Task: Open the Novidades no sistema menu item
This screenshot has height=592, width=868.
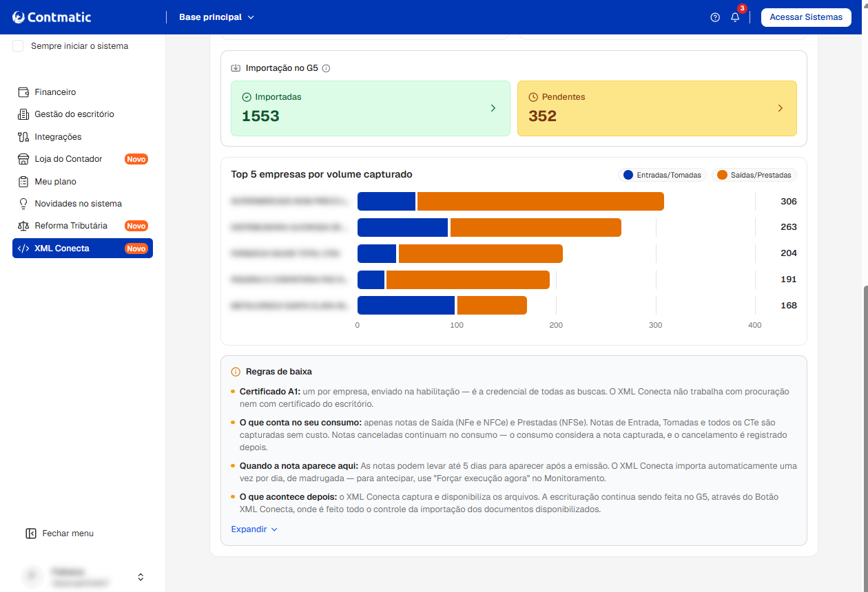Action: 83,204
